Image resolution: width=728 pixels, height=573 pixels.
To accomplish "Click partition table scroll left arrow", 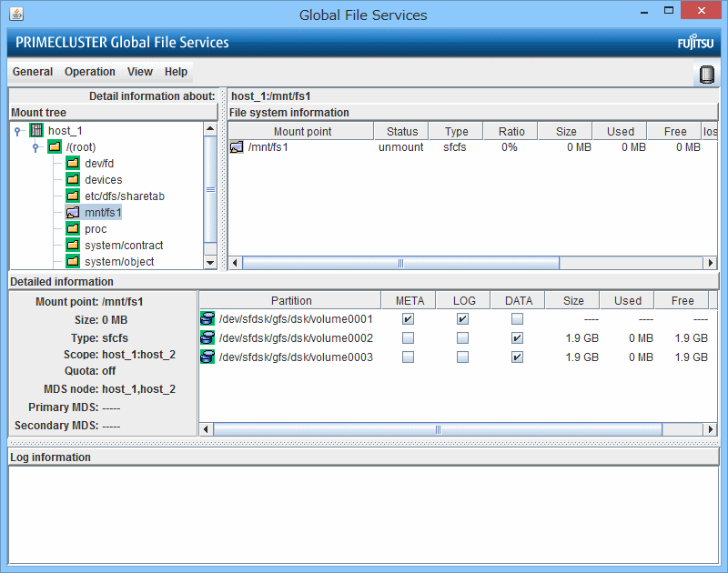I will point(207,429).
